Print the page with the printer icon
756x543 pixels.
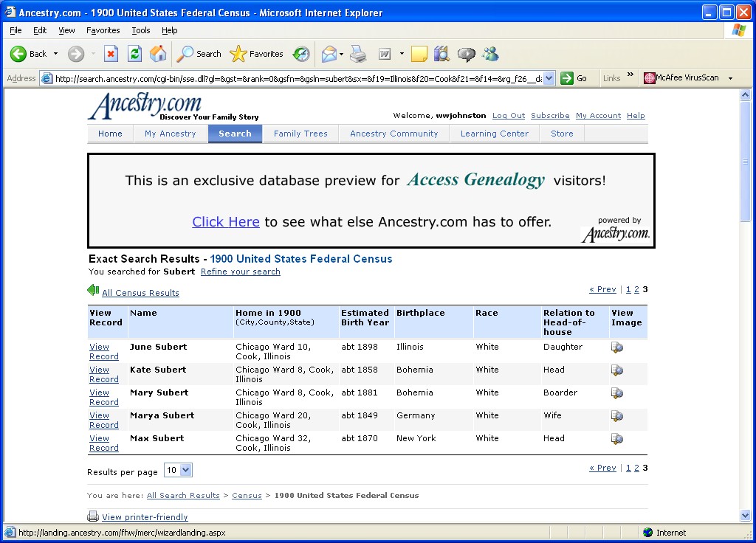click(x=358, y=54)
